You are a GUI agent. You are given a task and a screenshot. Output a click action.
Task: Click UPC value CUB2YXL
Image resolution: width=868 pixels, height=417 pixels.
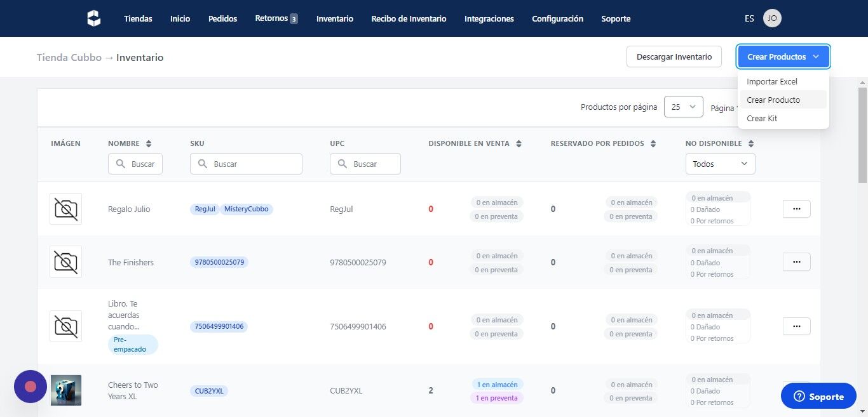click(x=346, y=390)
